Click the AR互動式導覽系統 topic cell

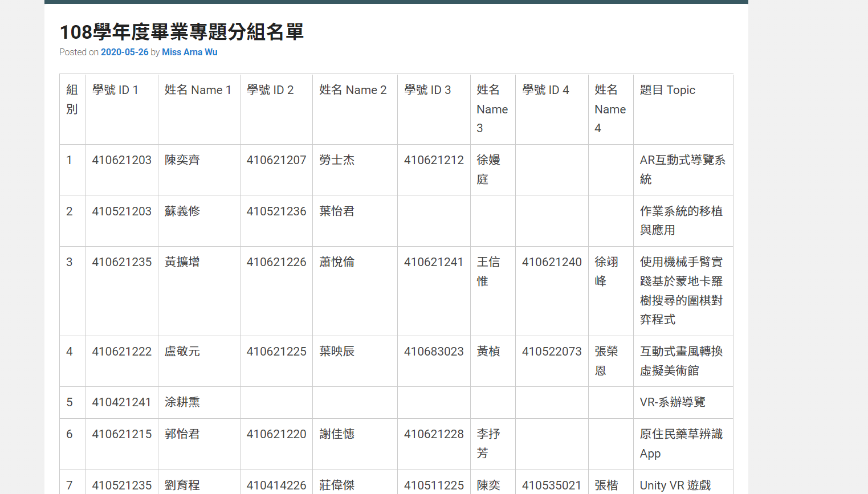pos(682,169)
